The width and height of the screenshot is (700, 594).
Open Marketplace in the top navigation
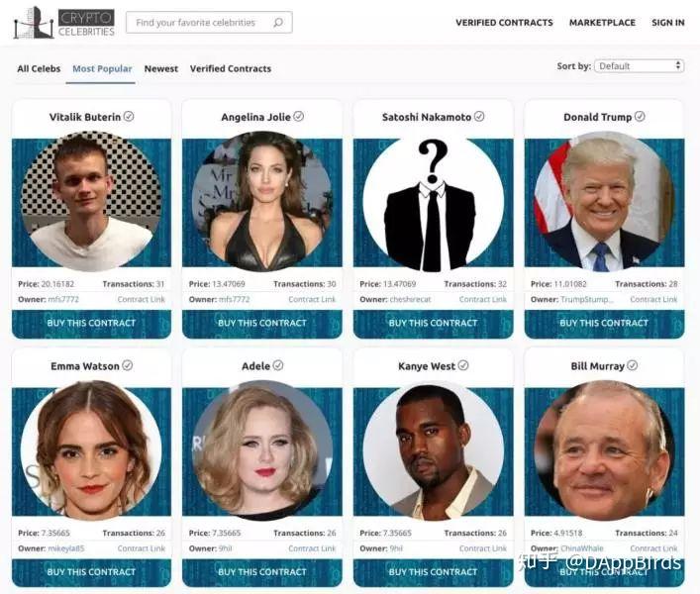602,23
